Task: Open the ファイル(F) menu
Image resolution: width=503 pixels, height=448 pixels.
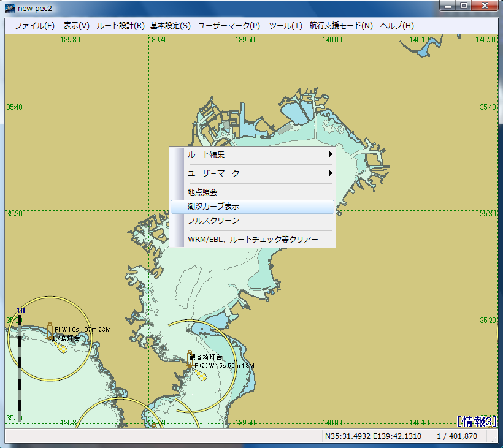Action: point(34,26)
